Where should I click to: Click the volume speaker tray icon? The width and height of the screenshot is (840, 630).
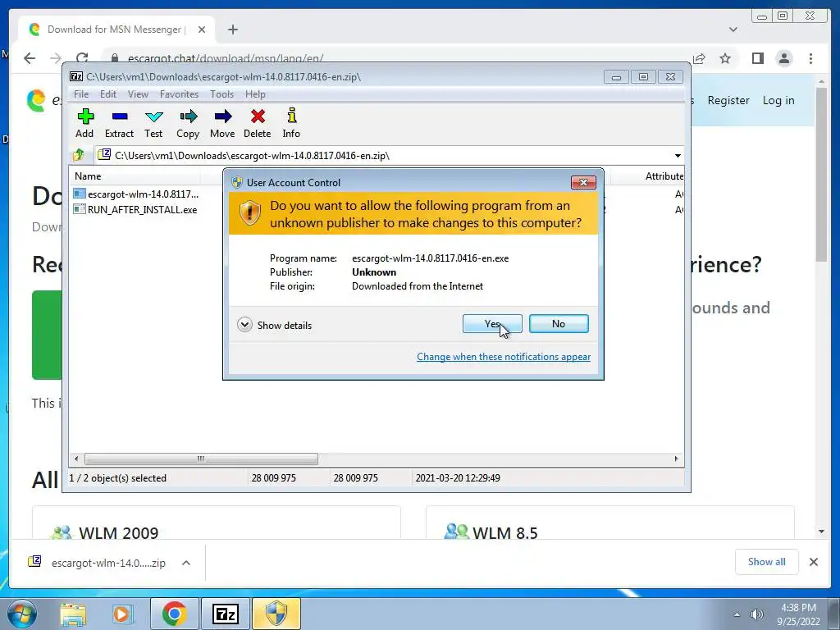[x=756, y=614]
